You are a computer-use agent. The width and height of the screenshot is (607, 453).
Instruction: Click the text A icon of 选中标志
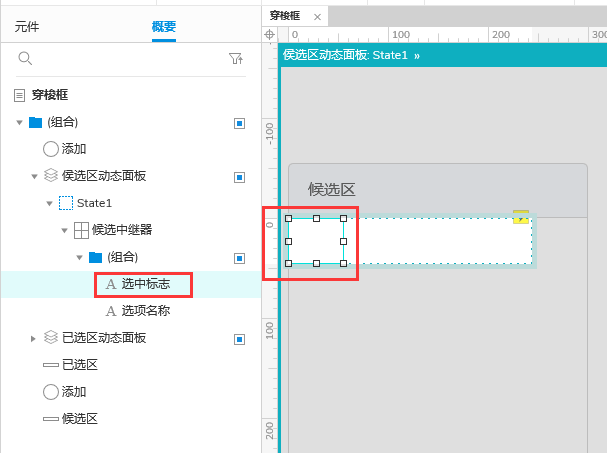point(111,284)
